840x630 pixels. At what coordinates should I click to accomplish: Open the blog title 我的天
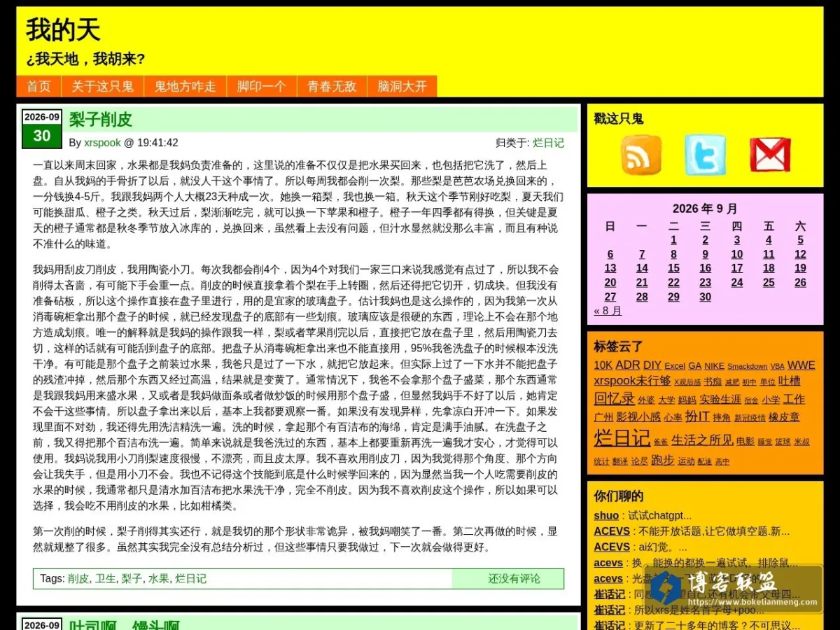[63, 30]
